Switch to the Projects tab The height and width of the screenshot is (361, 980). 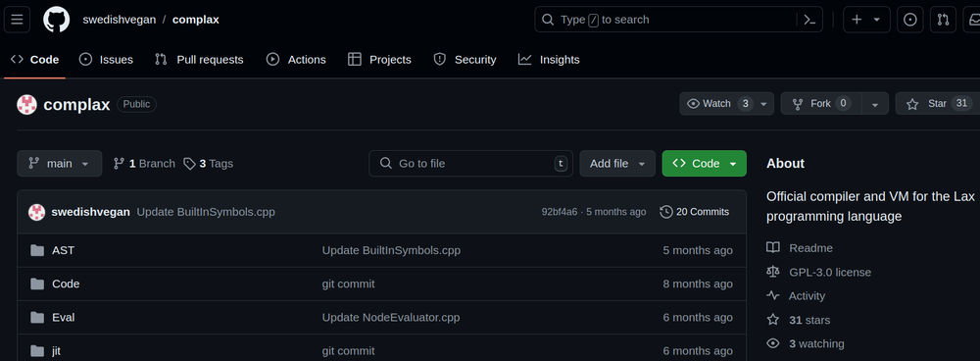pyautogui.click(x=380, y=60)
